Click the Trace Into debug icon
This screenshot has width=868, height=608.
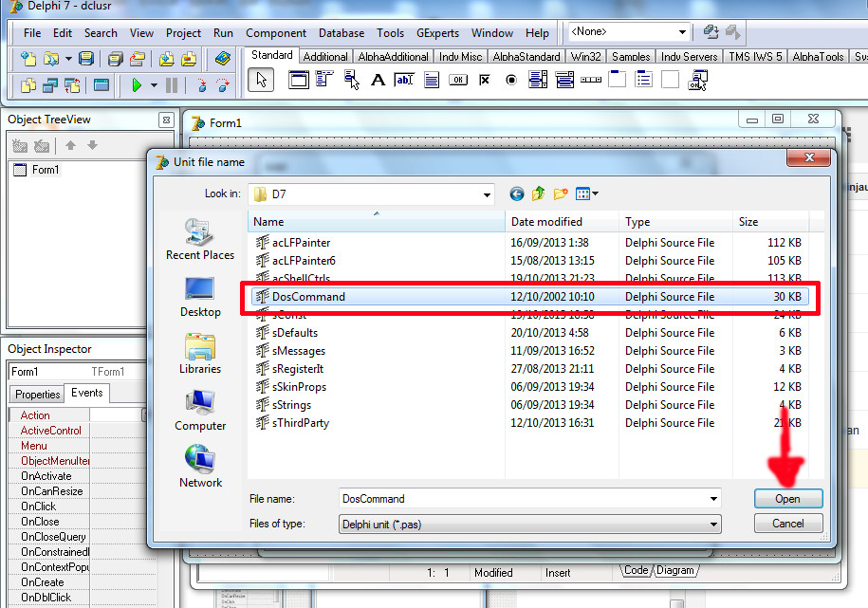click(x=202, y=85)
